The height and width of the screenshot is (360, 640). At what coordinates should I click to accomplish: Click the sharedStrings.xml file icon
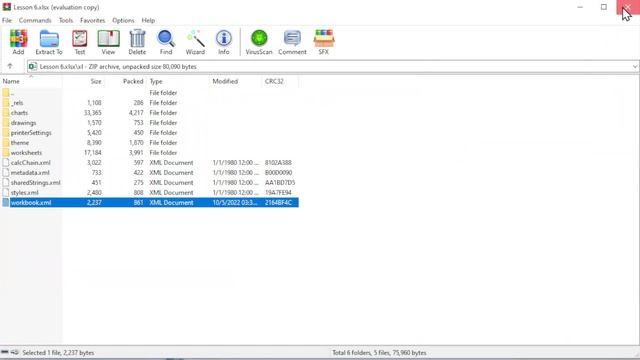[6, 182]
